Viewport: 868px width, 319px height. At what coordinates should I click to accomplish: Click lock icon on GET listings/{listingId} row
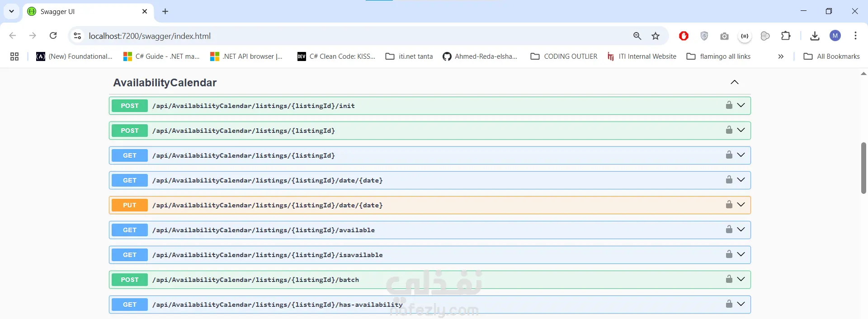coord(729,155)
